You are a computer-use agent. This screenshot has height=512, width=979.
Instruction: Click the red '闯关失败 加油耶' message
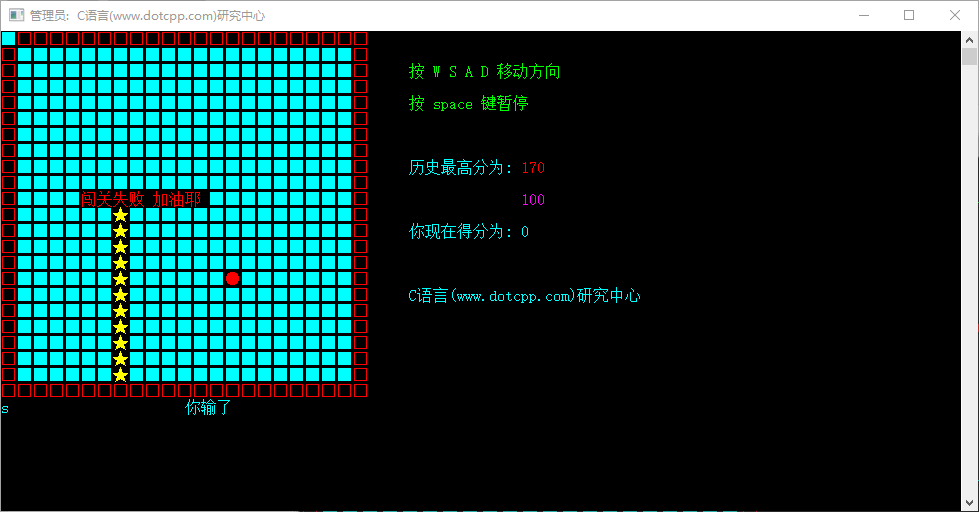(141, 199)
